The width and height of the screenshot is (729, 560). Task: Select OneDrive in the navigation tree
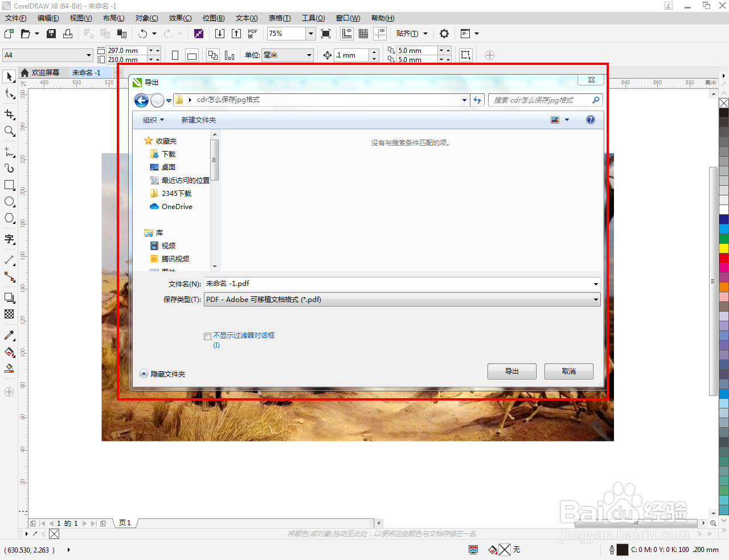(x=171, y=206)
